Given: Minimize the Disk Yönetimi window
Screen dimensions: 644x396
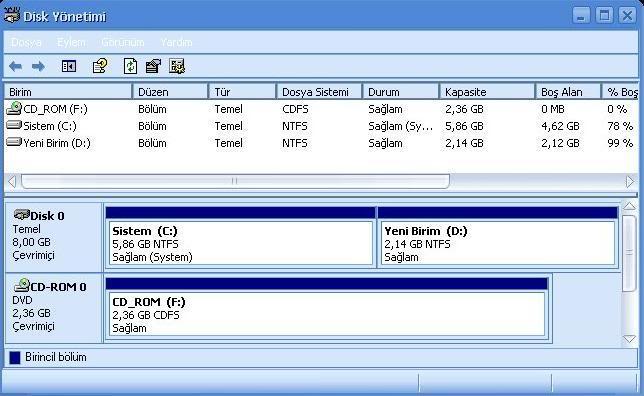Looking at the screenshot, I should 581,16.
